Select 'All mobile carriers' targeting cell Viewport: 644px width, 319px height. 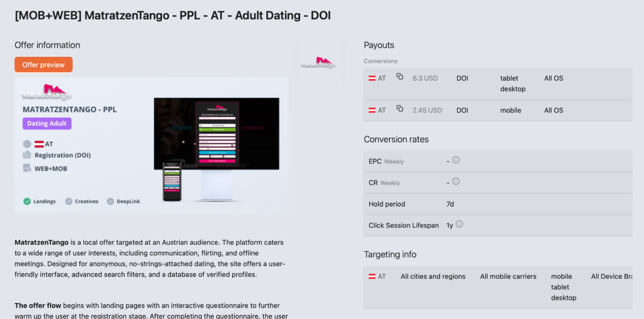509,277
